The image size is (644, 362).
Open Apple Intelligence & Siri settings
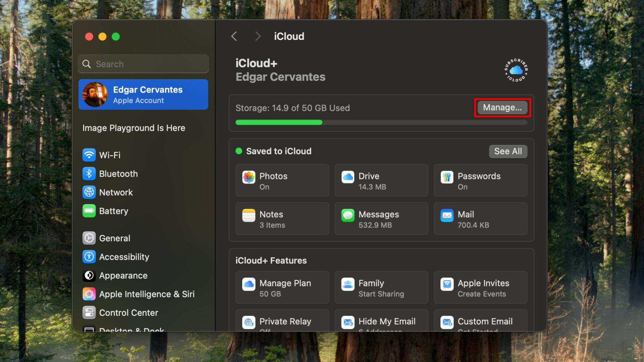[147, 294]
